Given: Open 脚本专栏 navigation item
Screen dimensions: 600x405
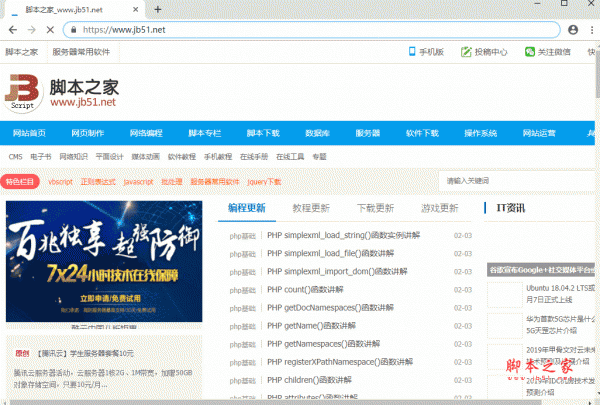Looking at the screenshot, I should tap(205, 133).
